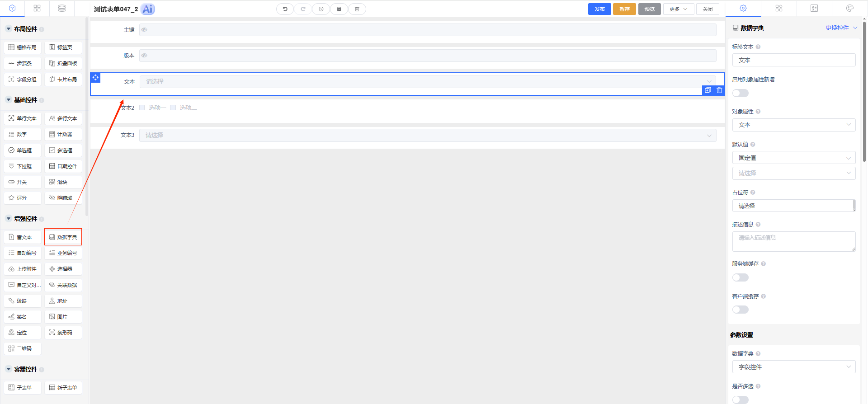Copy the selected 文本 field via duplicate icon
This screenshot has width=868, height=404.
[x=708, y=90]
